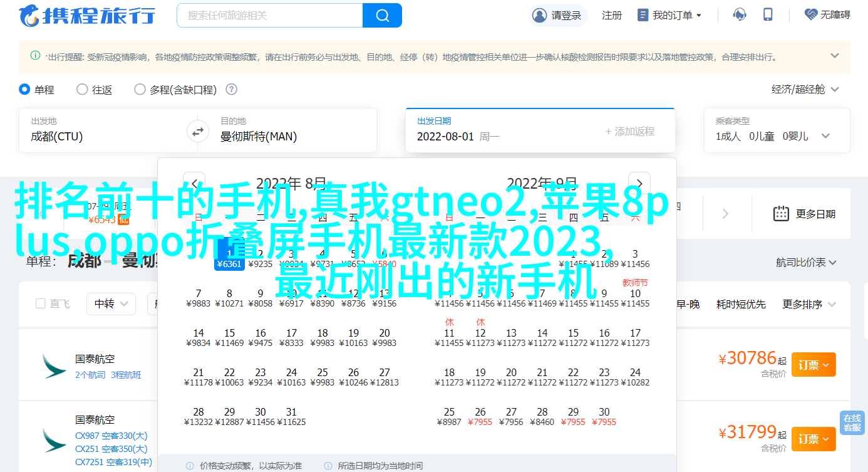Select the 单程 one-way radio button
This screenshot has width=868, height=472.
point(24,90)
